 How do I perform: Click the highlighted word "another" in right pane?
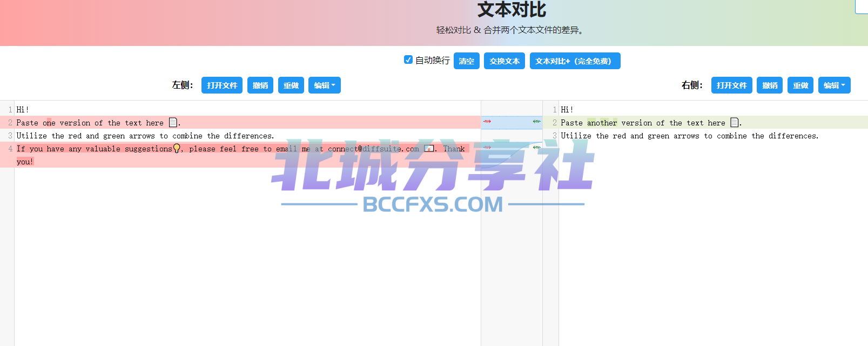tap(602, 123)
